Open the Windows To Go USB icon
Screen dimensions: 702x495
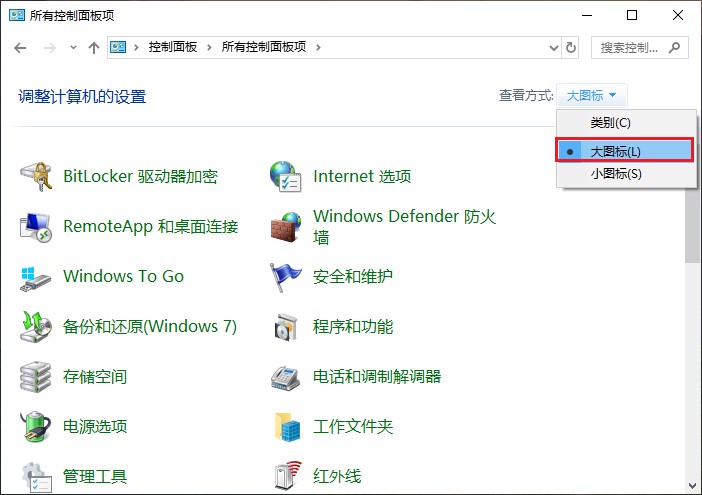pos(35,278)
